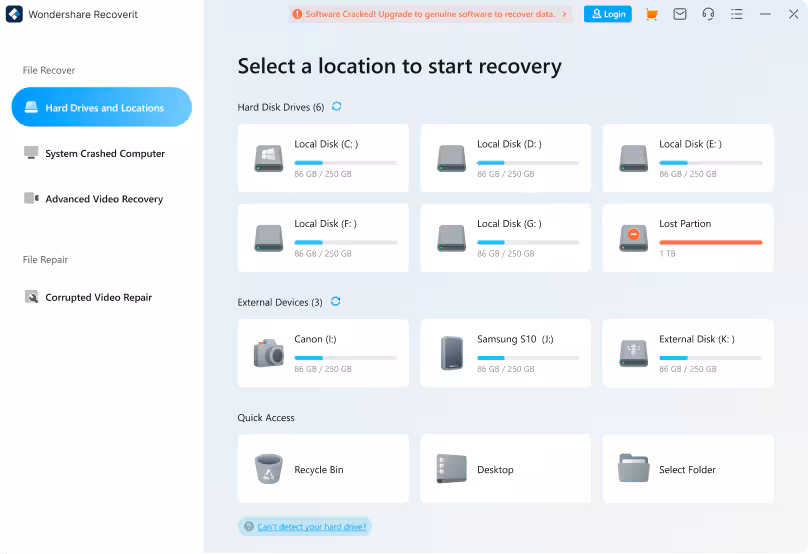Click the Lost Partion label
808x554 pixels.
[685, 224]
